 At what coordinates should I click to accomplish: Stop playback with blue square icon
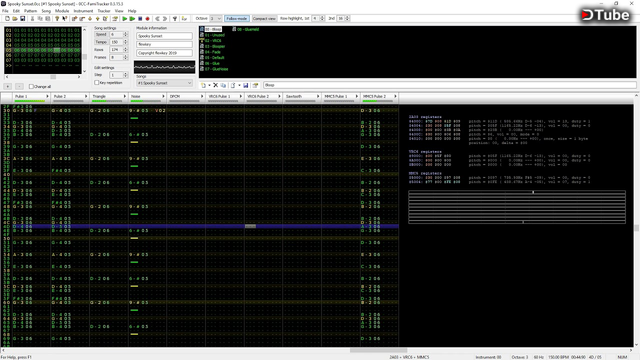[x=140, y=19]
